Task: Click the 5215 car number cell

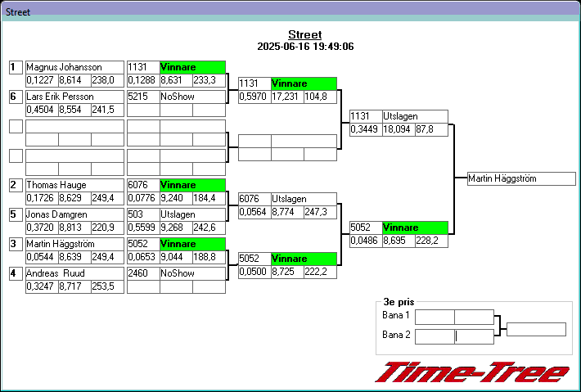Action: [144, 97]
